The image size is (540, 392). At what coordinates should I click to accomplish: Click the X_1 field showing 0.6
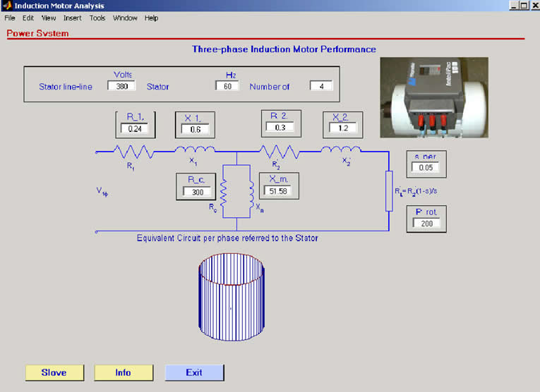point(195,129)
